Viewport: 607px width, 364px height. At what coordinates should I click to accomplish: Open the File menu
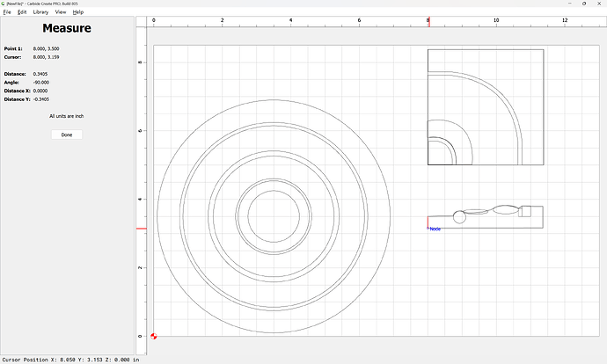point(7,12)
